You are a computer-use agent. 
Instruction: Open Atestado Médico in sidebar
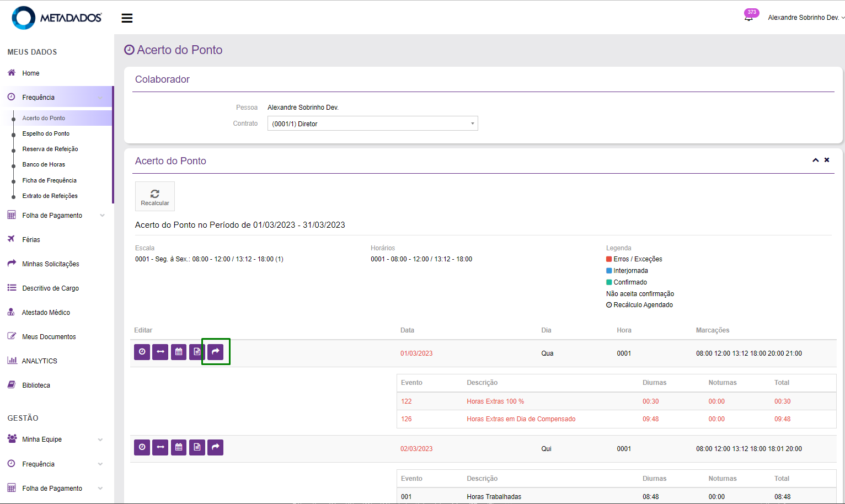(46, 313)
